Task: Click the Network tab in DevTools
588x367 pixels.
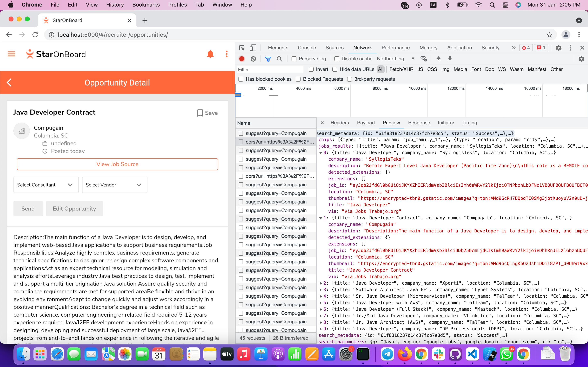Action: pos(362,47)
